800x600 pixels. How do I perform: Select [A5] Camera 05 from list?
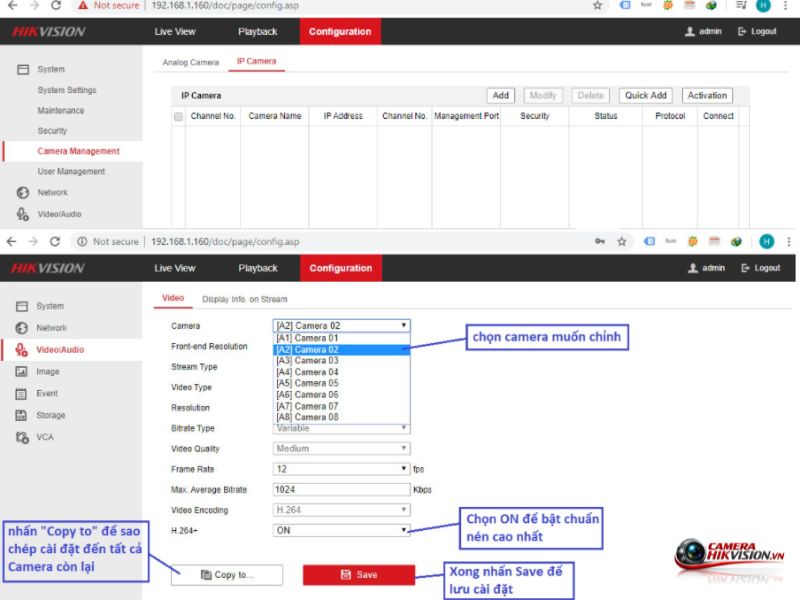[341, 383]
